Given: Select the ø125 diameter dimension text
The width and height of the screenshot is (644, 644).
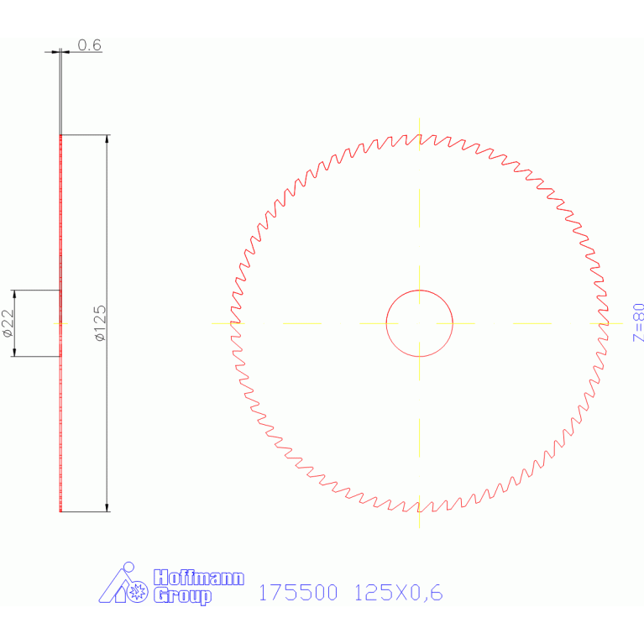Looking at the screenshot, I should pos(100,322).
